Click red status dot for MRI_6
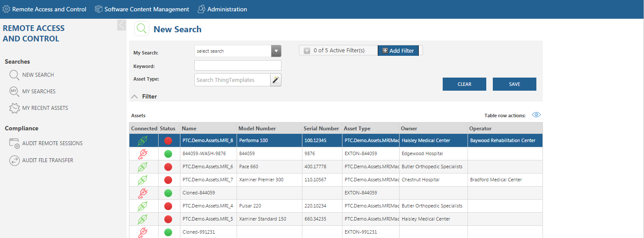Screen dimensions: 644x238 coord(168,167)
